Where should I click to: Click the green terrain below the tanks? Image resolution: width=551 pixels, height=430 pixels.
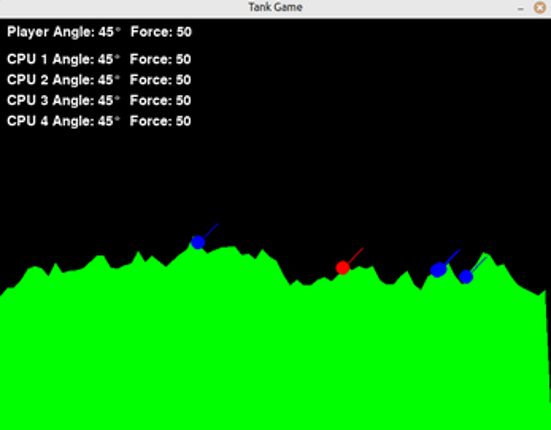[276, 351]
